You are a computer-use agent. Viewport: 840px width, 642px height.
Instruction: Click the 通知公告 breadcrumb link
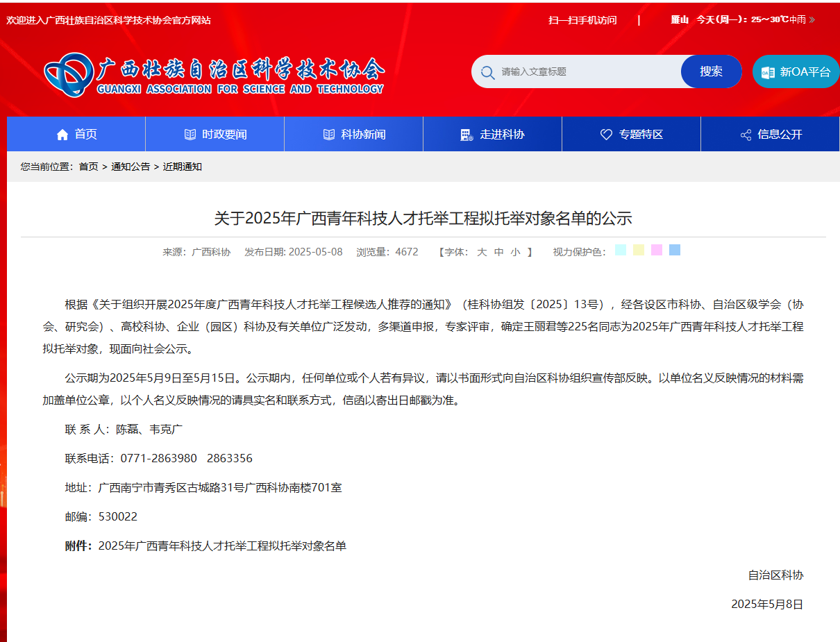tap(131, 167)
